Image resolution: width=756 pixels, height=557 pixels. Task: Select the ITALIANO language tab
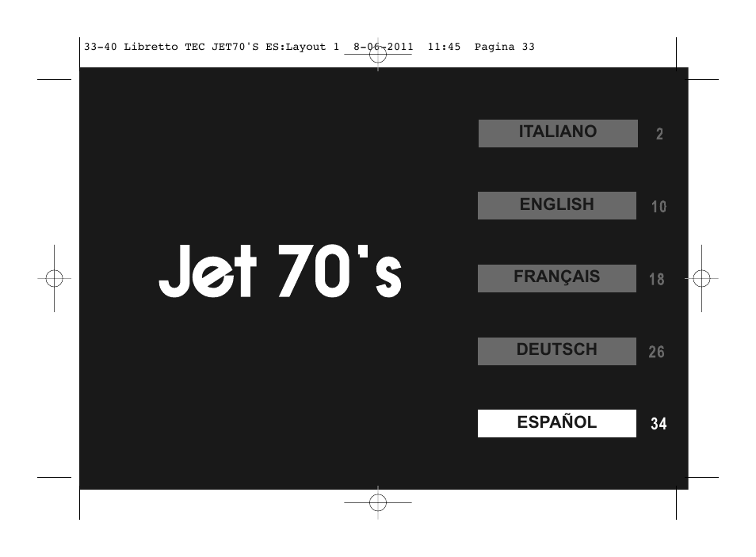558,134
